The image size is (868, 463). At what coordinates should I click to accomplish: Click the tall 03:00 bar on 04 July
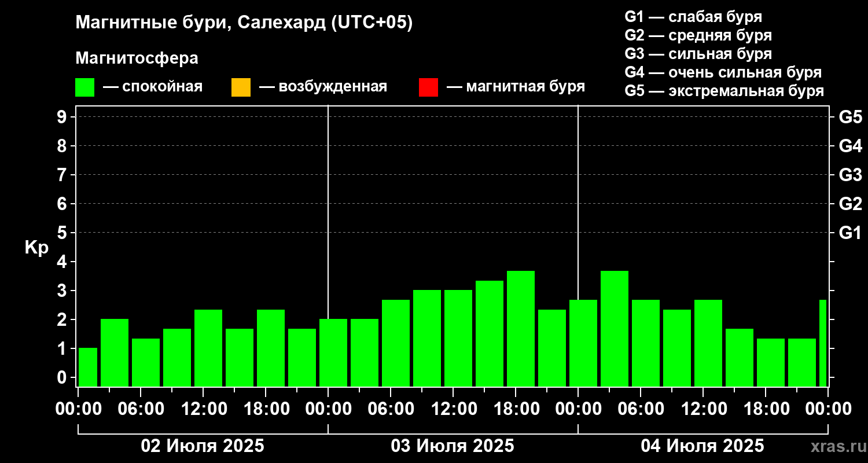click(615, 329)
